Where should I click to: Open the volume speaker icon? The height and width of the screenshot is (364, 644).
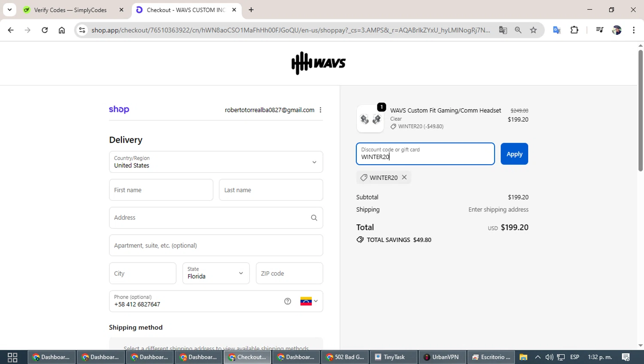tap(549, 357)
